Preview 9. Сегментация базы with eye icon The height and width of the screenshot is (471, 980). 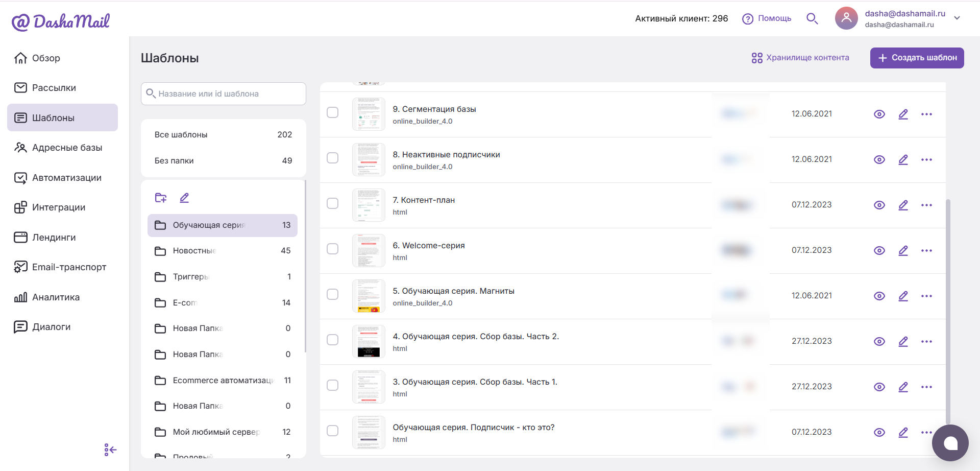point(879,114)
